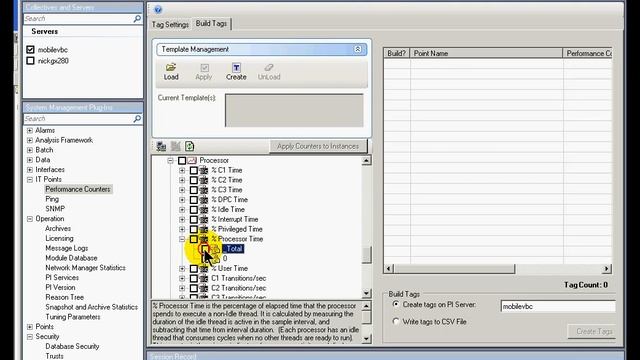Select Performance Counters in IT Points

point(78,189)
